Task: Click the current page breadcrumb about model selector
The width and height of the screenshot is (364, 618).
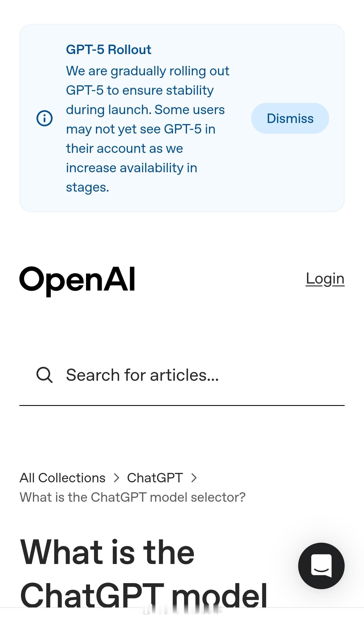Action: point(132,497)
